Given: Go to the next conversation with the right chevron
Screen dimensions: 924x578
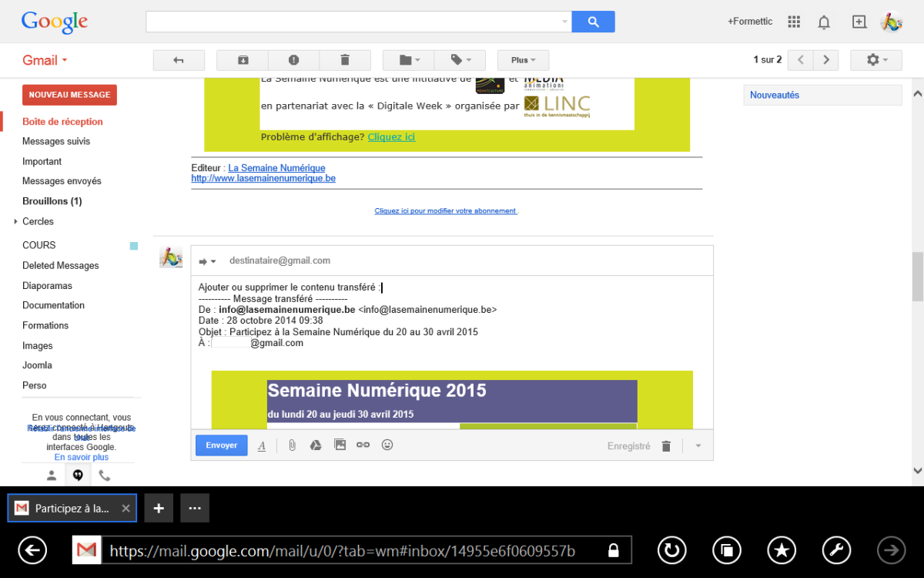Looking at the screenshot, I should pos(826,60).
